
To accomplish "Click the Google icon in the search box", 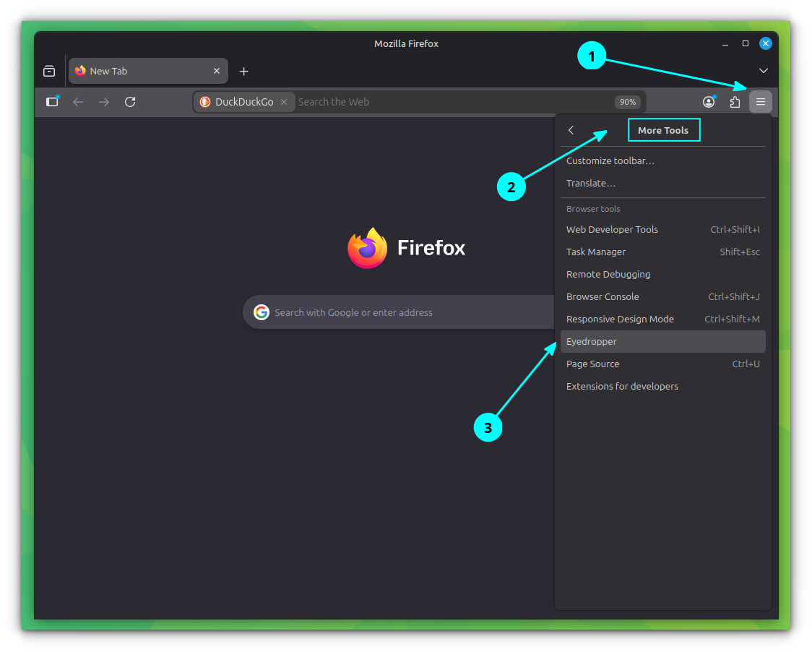I will pyautogui.click(x=262, y=312).
